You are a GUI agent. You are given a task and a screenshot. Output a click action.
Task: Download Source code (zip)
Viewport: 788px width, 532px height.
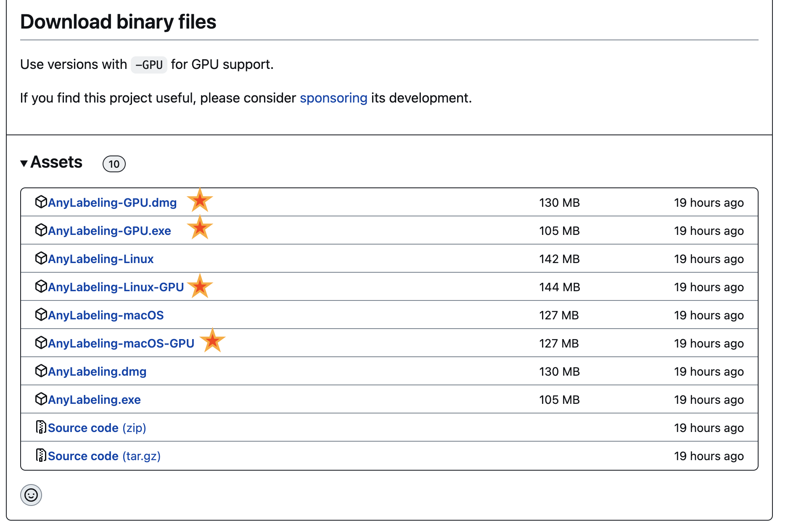(97, 428)
